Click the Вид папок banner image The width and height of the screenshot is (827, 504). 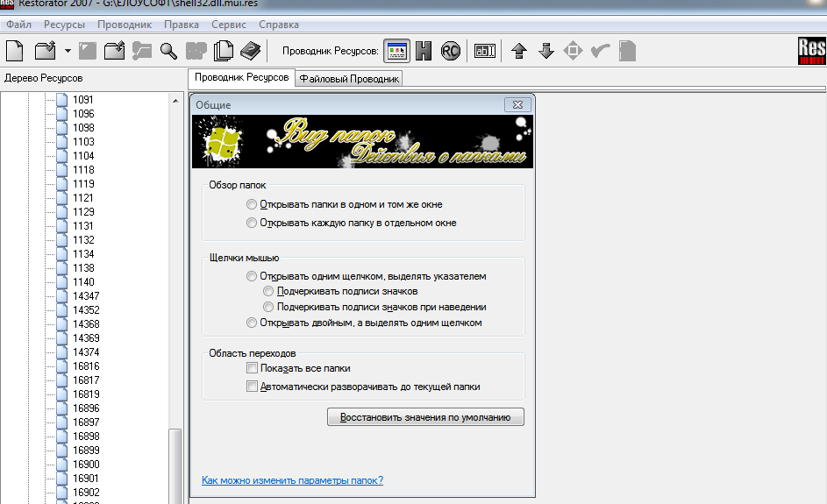(363, 141)
